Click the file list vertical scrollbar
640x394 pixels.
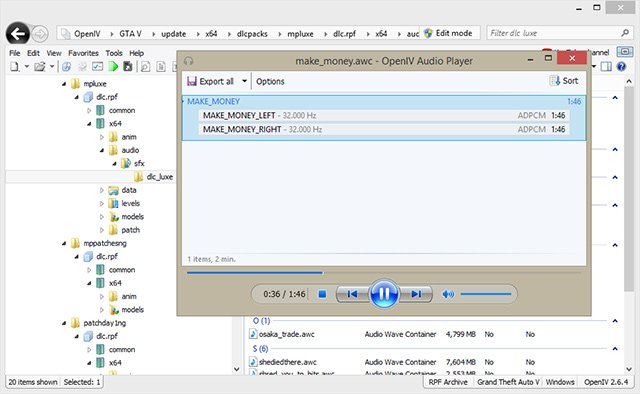pos(629,188)
